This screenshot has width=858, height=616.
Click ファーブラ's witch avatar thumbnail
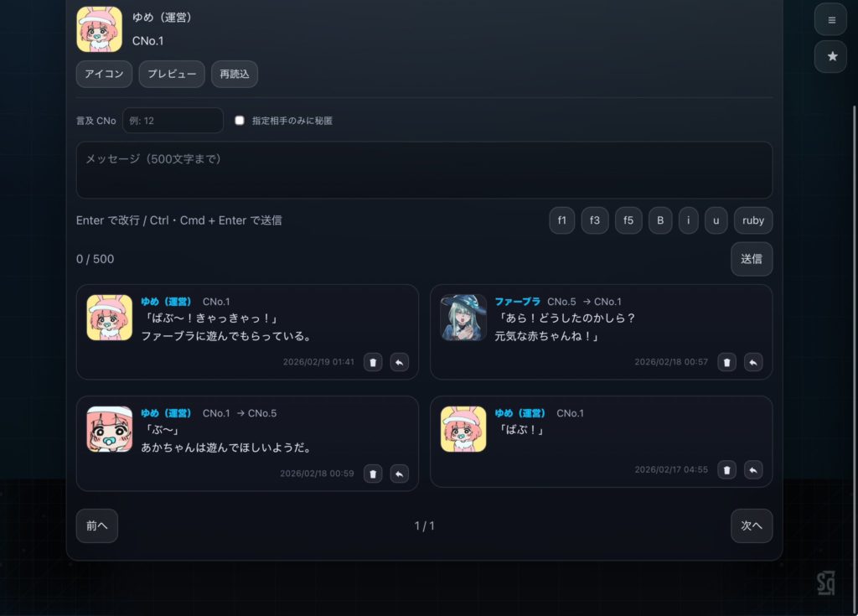click(x=463, y=318)
